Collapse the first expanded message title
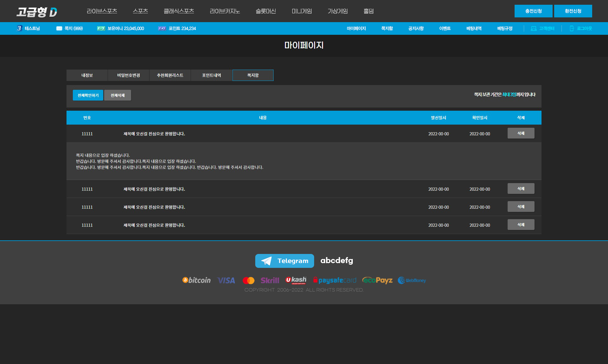Image resolution: width=608 pixels, height=364 pixels. tap(154, 134)
